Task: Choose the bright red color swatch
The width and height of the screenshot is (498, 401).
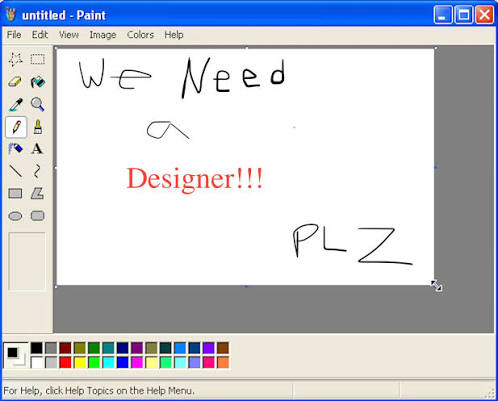Action: point(65,362)
